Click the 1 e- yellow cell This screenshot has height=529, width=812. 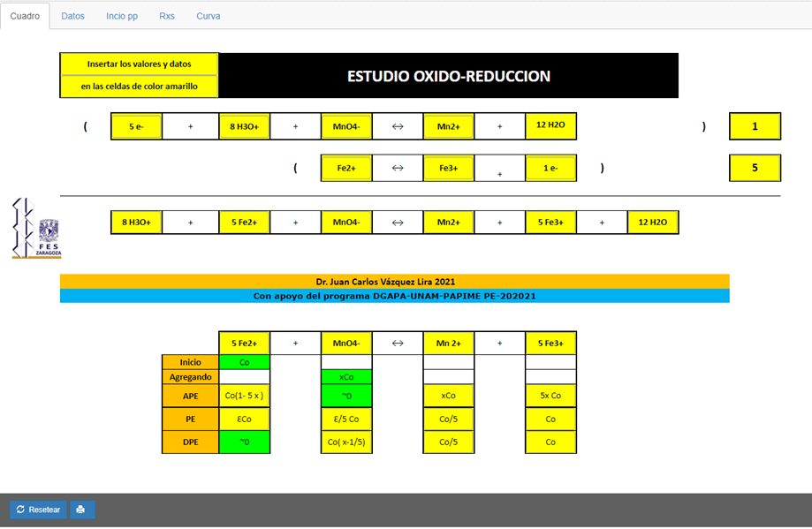click(x=551, y=168)
